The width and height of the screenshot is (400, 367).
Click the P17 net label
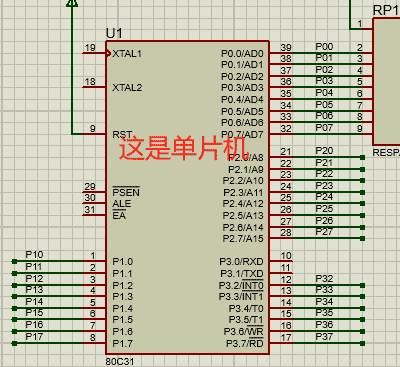(x=34, y=337)
